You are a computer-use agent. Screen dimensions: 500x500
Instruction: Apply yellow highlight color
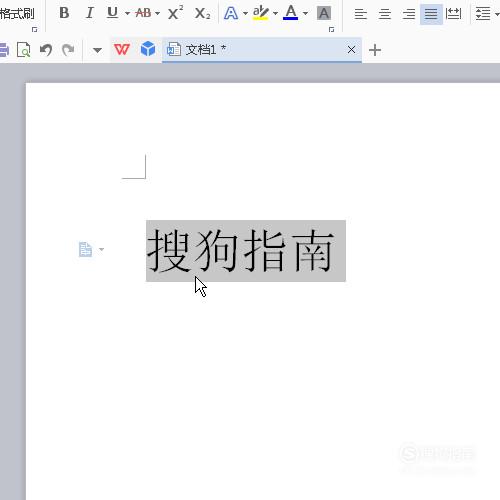[261, 13]
